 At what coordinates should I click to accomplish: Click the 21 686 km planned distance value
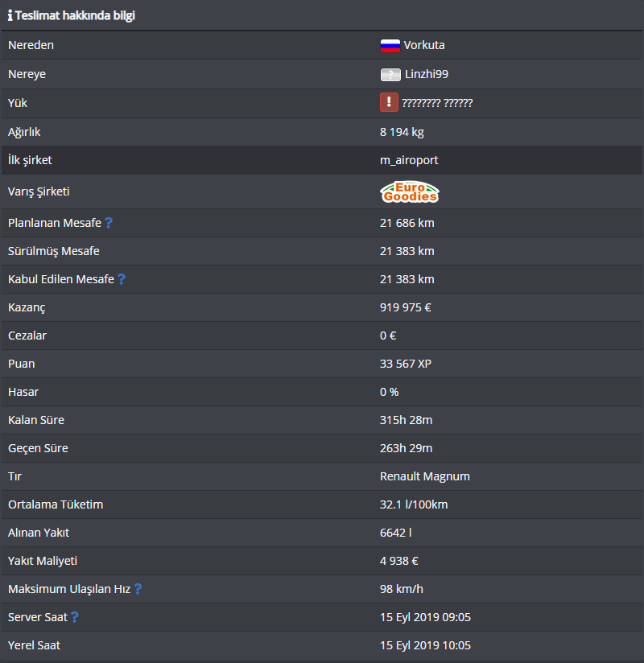click(407, 223)
